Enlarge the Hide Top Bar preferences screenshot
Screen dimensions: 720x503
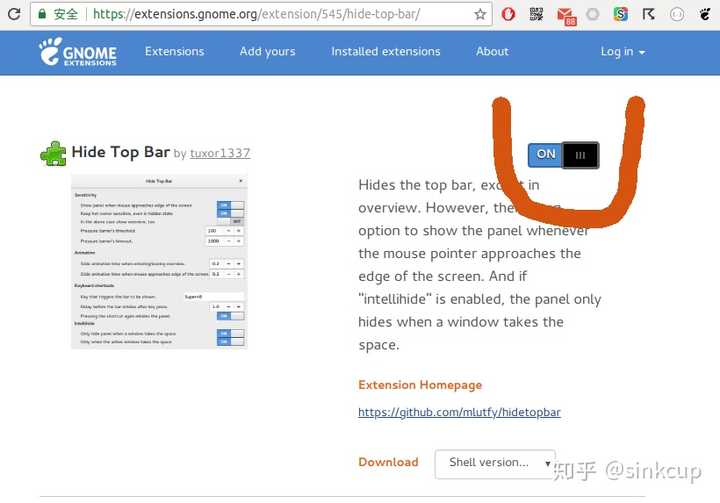pyautogui.click(x=159, y=261)
